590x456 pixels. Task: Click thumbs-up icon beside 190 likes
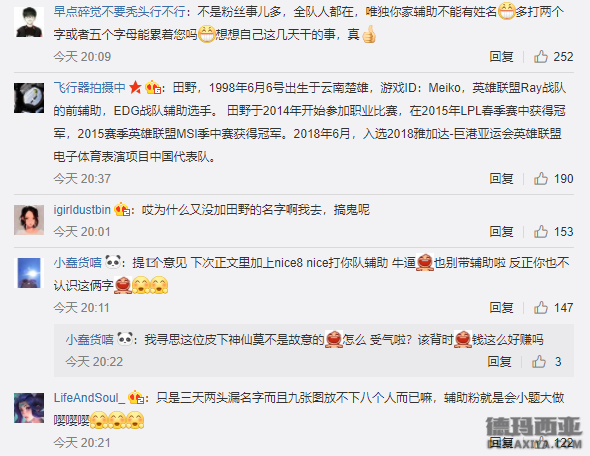(541, 178)
